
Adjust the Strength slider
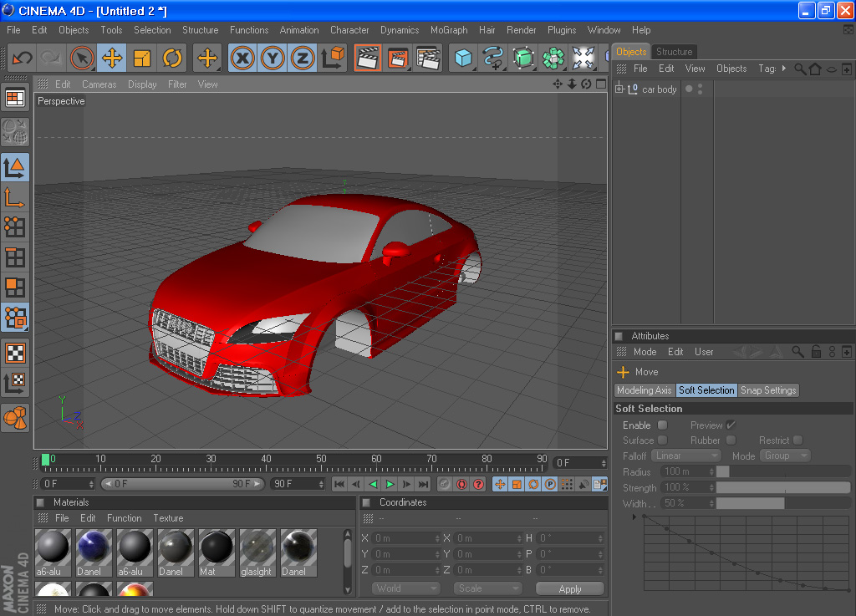pos(783,487)
